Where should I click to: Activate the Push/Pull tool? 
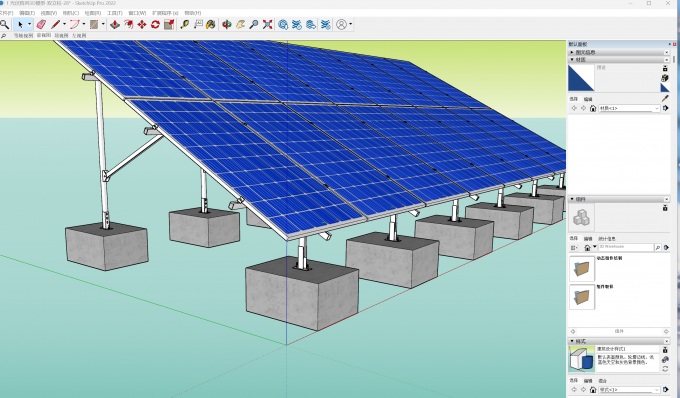click(x=114, y=25)
